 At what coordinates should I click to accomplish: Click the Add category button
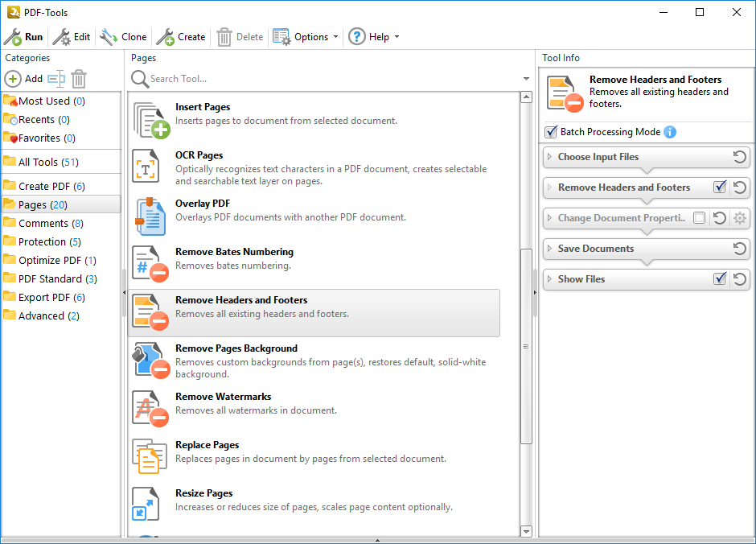(23, 79)
